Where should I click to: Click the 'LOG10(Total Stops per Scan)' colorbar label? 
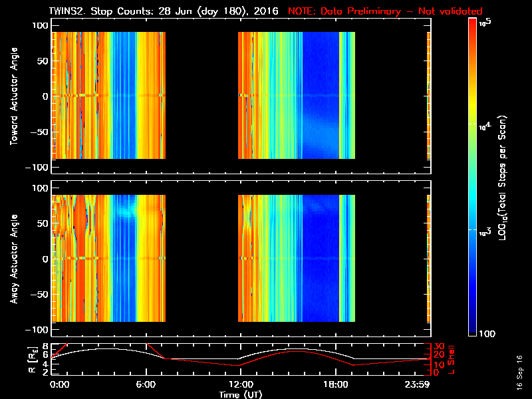click(502, 178)
